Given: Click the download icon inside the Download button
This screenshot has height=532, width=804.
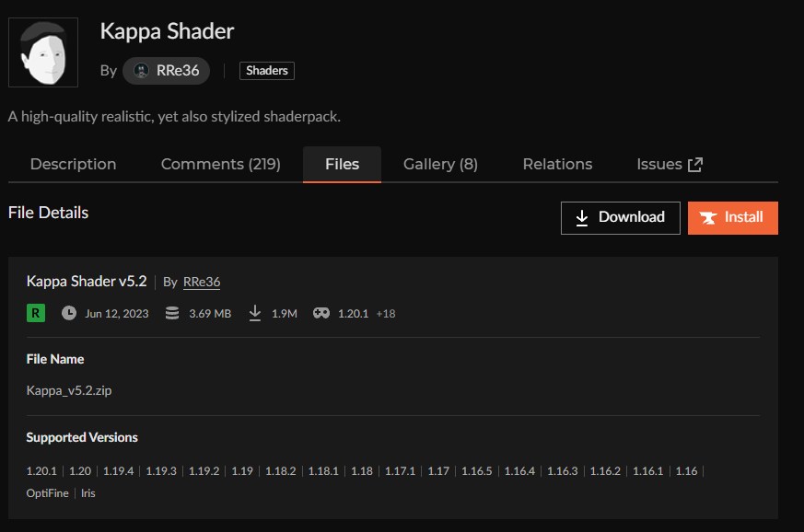Looking at the screenshot, I should click(581, 217).
